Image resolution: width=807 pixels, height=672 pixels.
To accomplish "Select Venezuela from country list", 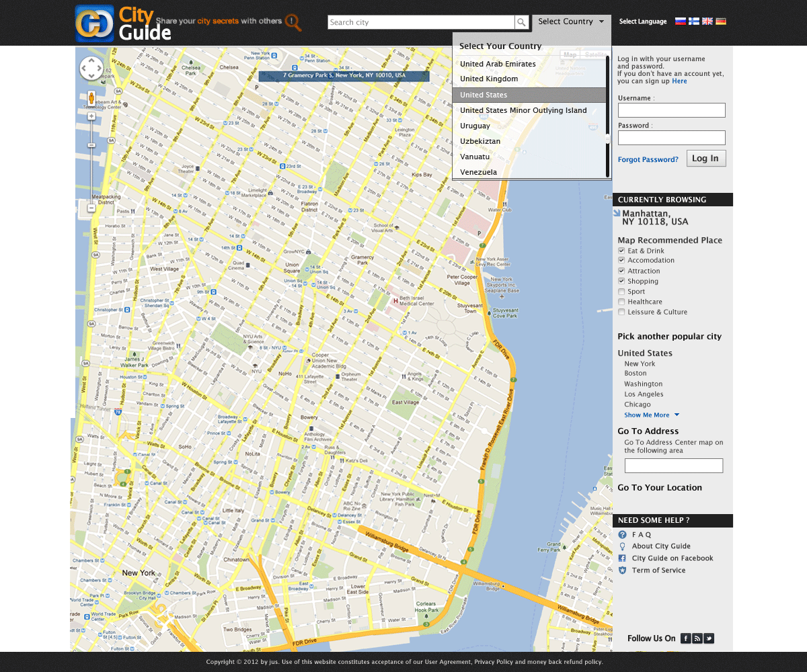I will tap(478, 172).
